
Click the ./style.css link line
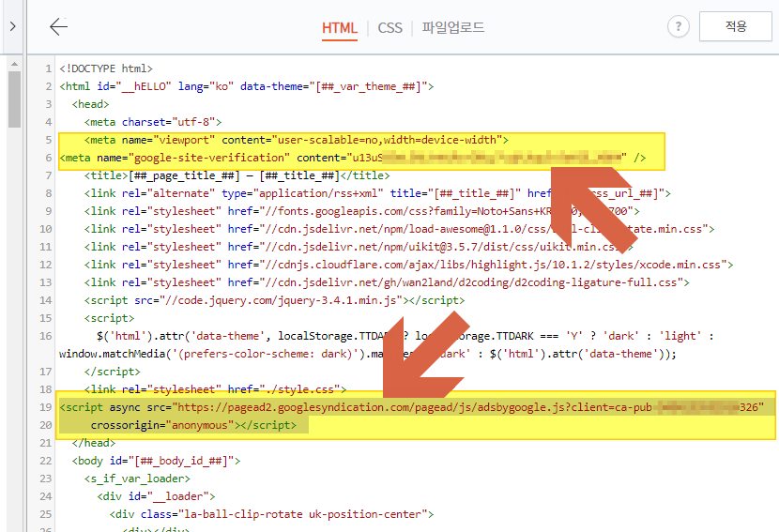(215, 390)
